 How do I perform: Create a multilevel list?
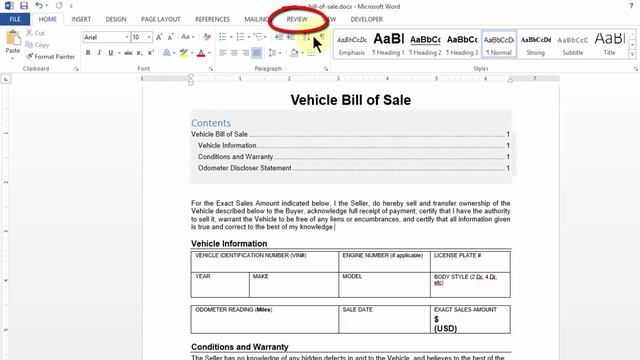pos(258,37)
